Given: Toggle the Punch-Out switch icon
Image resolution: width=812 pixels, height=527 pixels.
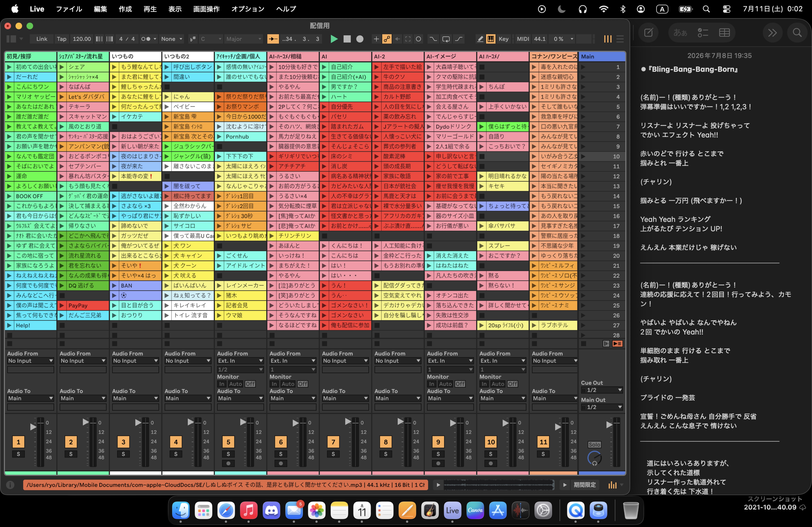Looking at the screenshot, I should click(x=459, y=39).
